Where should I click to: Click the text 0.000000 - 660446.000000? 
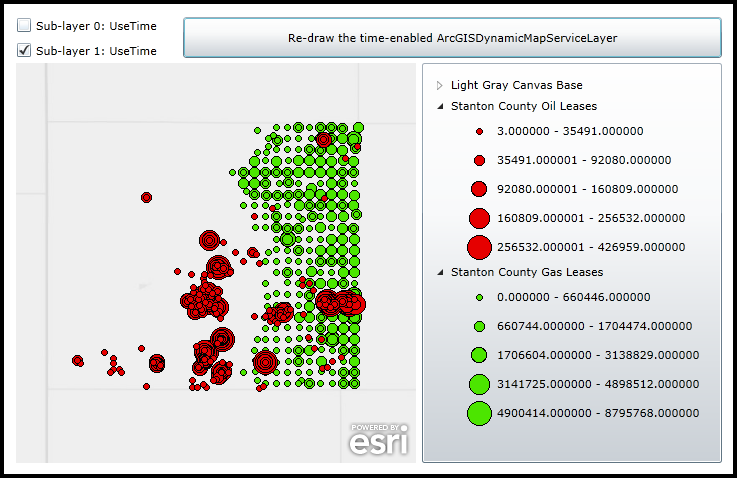[574, 297]
